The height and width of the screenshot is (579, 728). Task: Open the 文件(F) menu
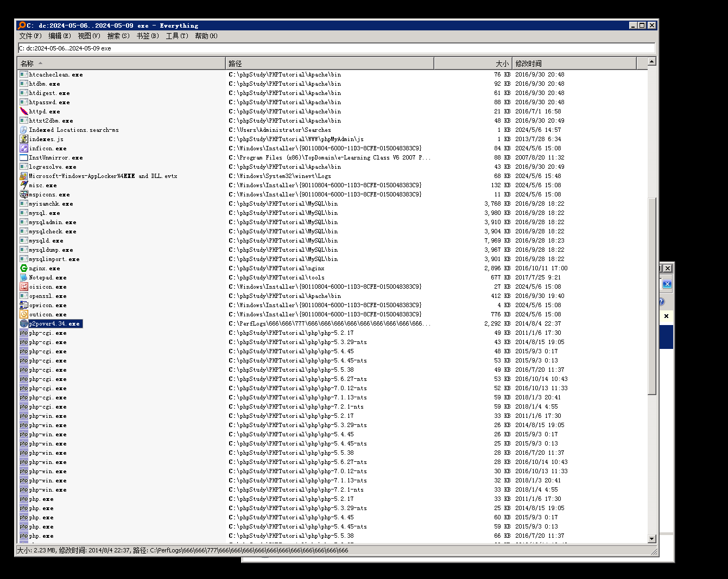tap(30, 36)
